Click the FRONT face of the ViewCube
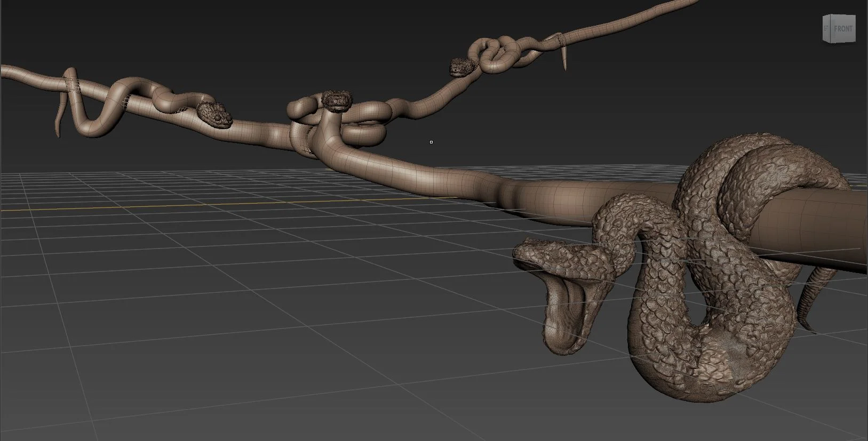 pos(843,28)
